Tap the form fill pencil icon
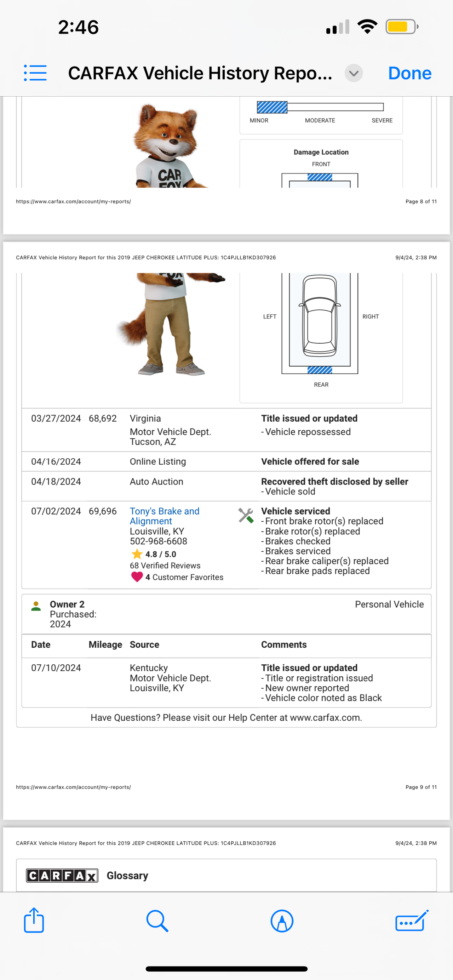453x980 pixels. pos(412,921)
